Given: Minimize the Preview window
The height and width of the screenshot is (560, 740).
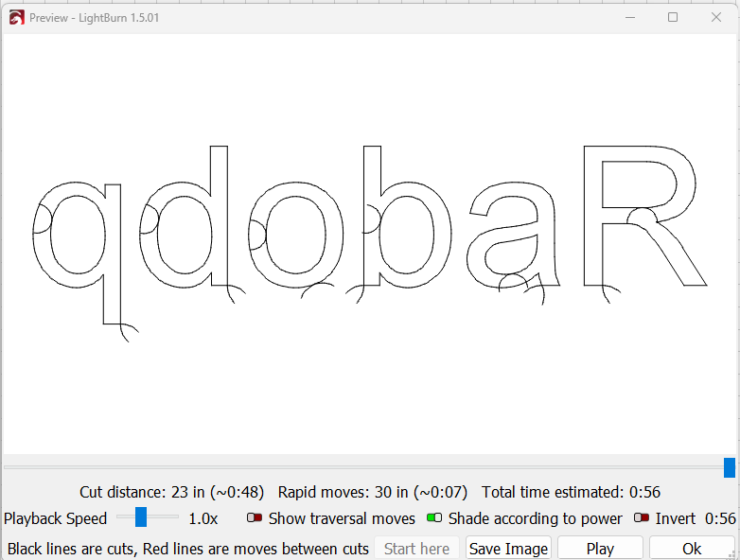Looking at the screenshot, I should pos(630,17).
